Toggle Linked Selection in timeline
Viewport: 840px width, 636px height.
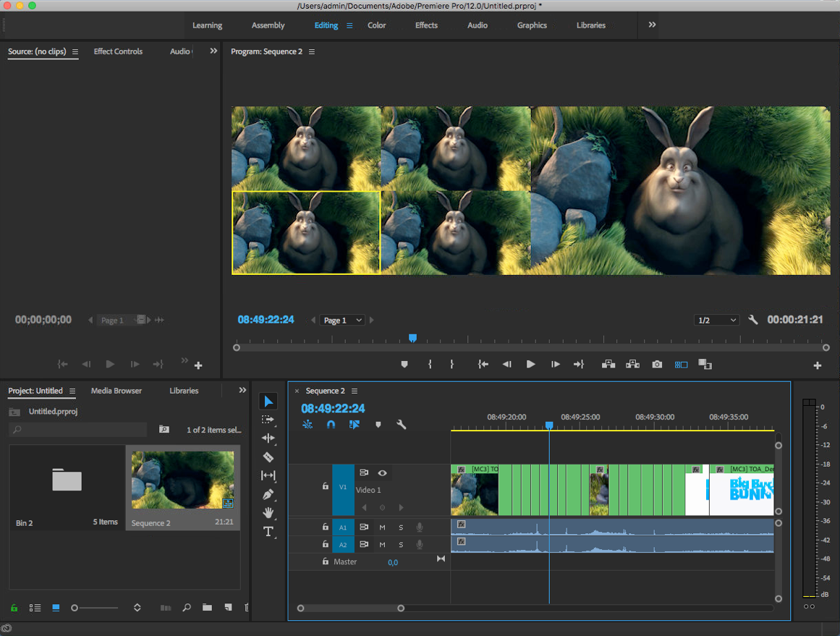pos(354,424)
